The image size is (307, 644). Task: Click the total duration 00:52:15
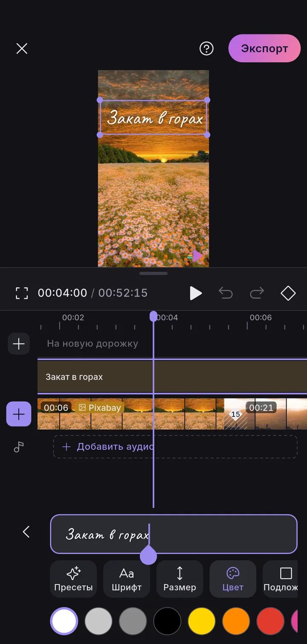[x=123, y=293]
